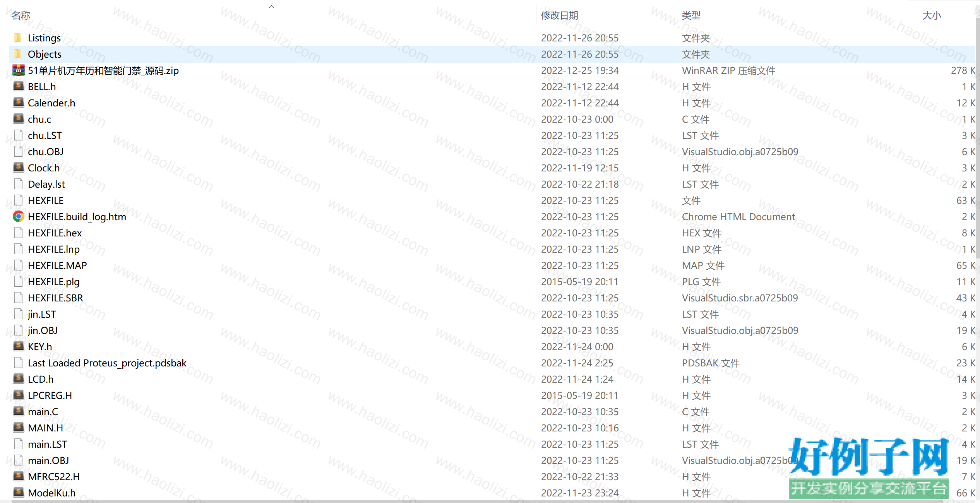The image size is (980, 503).
Task: Select the HEXFILE file with no extension
Action: point(46,200)
